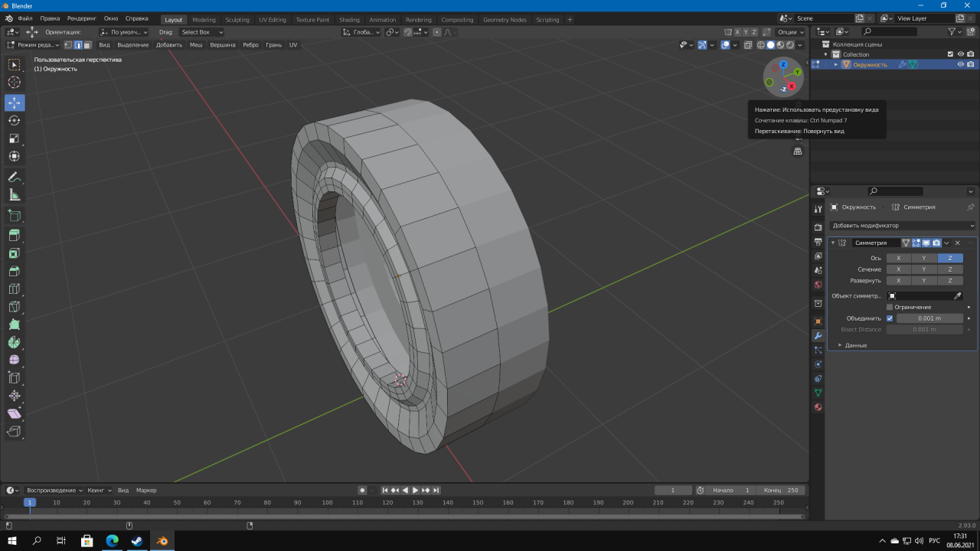Select the Rip Region tool
Screen dimensions: 980x551
coord(15,432)
